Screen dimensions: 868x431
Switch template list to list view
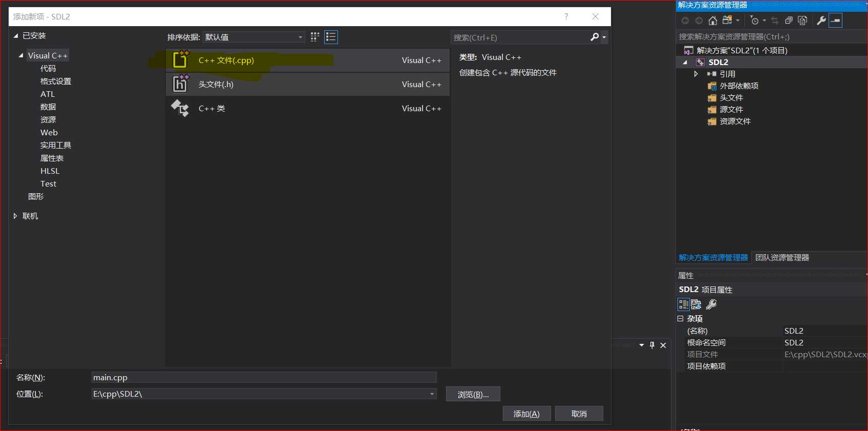click(331, 37)
